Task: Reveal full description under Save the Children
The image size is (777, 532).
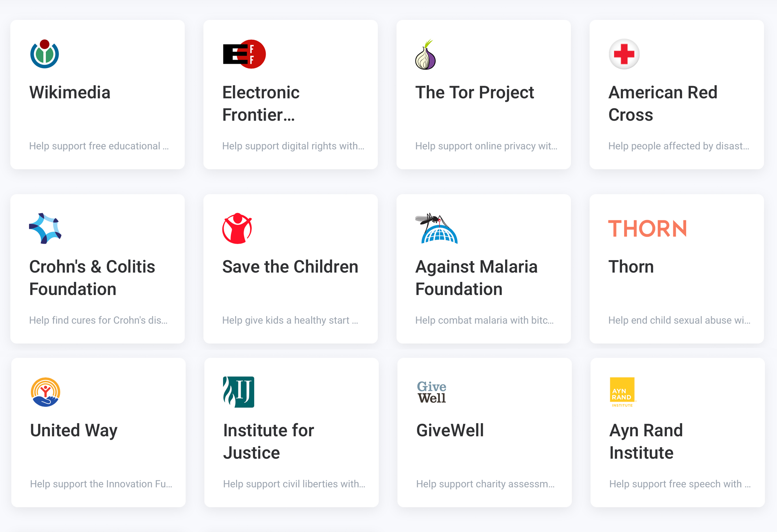Action: (290, 320)
